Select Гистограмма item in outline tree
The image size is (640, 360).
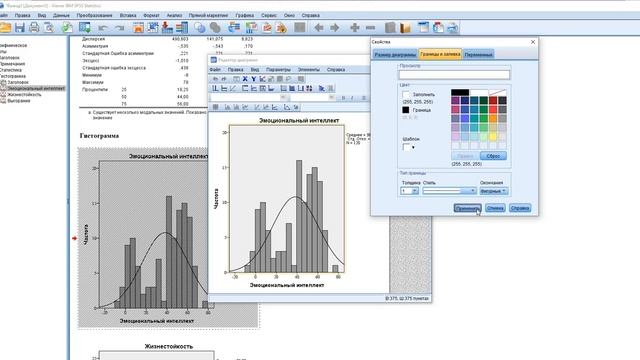[x=13, y=76]
